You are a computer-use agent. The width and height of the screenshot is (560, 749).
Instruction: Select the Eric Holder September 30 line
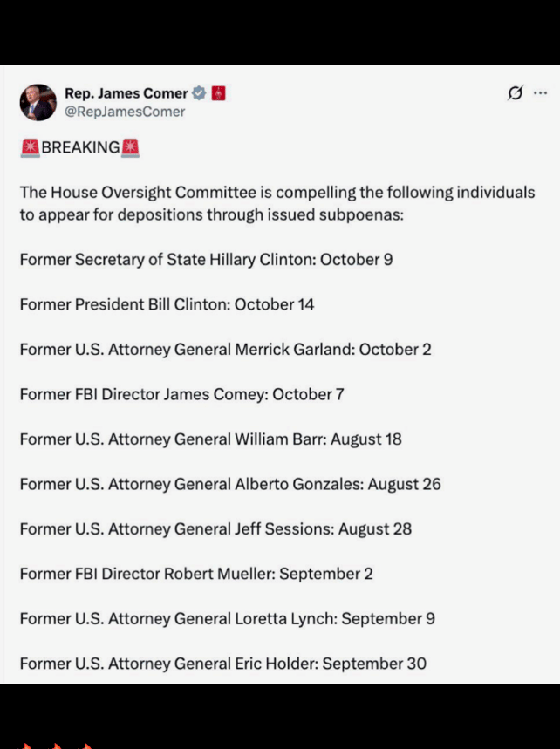222,664
